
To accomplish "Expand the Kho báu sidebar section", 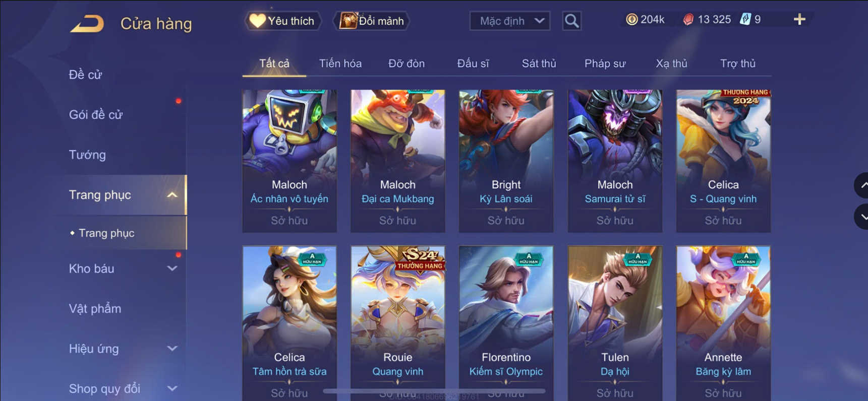I will (x=172, y=269).
